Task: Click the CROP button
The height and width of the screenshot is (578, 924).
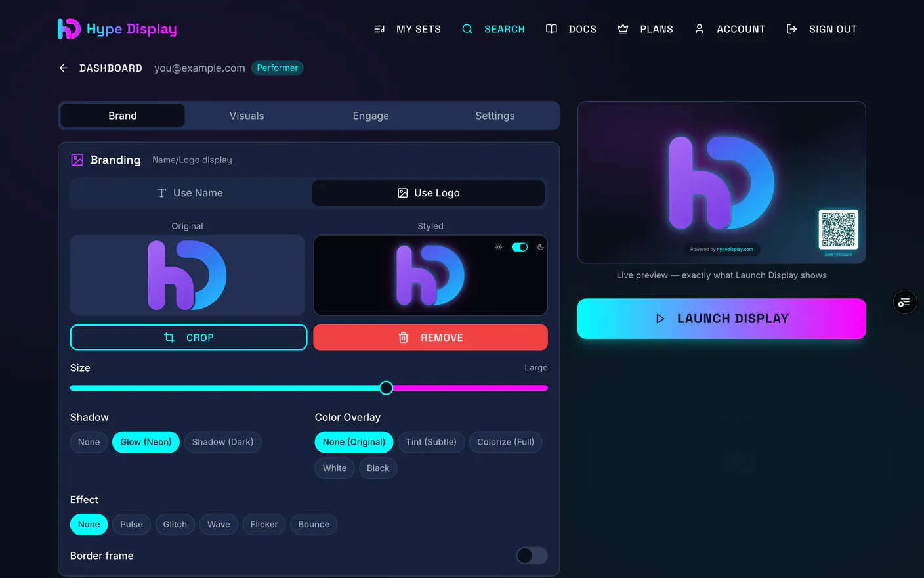Action: tap(188, 338)
